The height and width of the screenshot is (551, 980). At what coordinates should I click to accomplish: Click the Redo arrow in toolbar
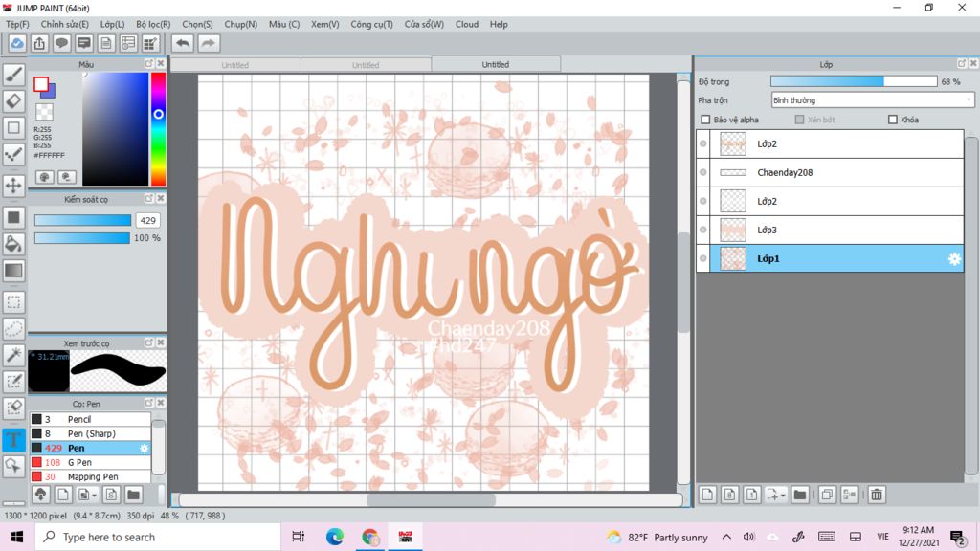pyautogui.click(x=209, y=43)
